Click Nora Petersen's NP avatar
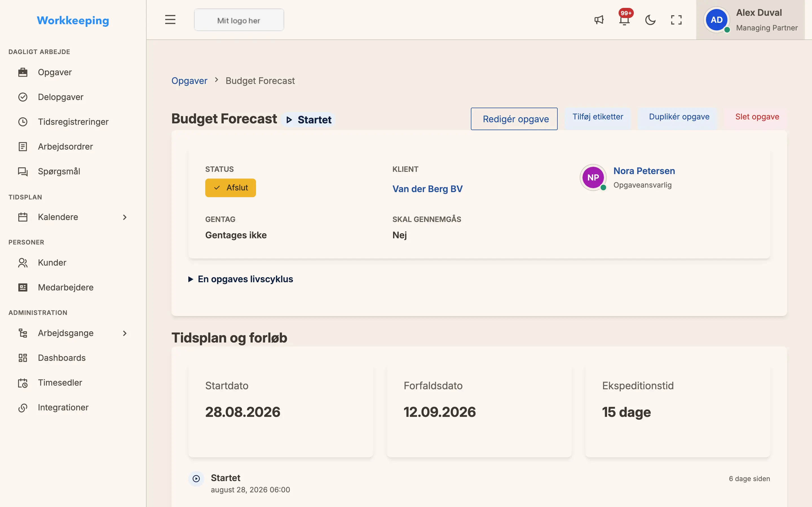The width and height of the screenshot is (812, 507). [593, 177]
